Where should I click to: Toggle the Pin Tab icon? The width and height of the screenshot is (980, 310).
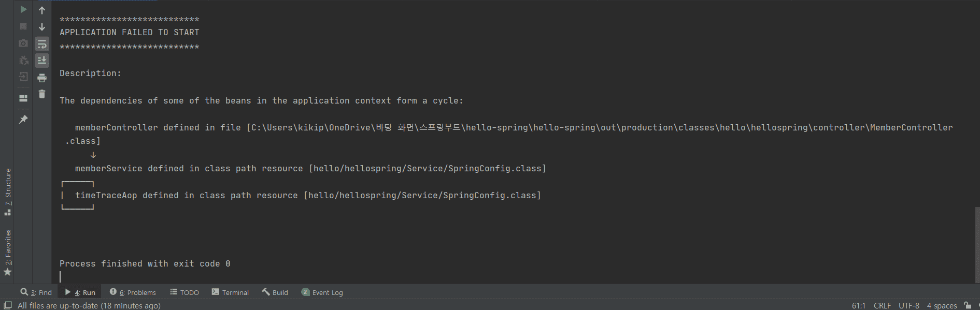[x=23, y=120]
